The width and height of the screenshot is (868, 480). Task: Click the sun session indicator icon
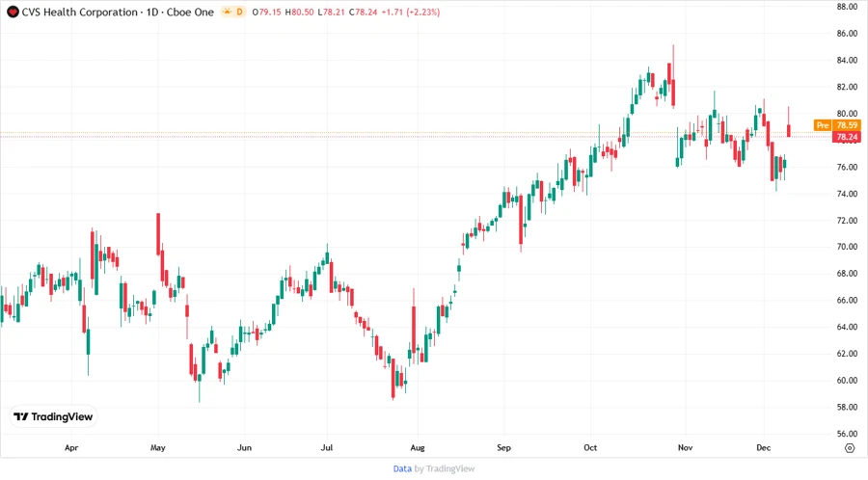click(x=227, y=12)
